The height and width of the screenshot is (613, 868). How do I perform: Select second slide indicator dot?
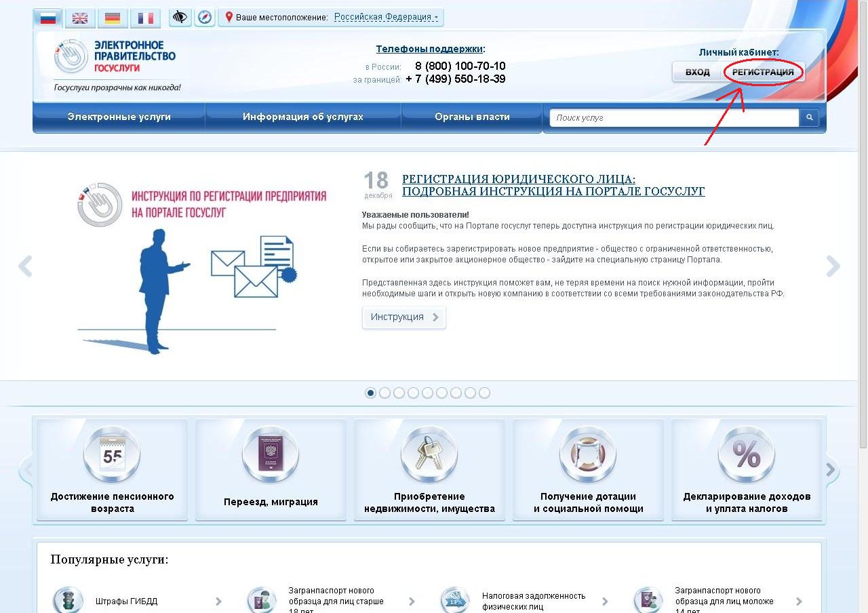[x=384, y=393]
